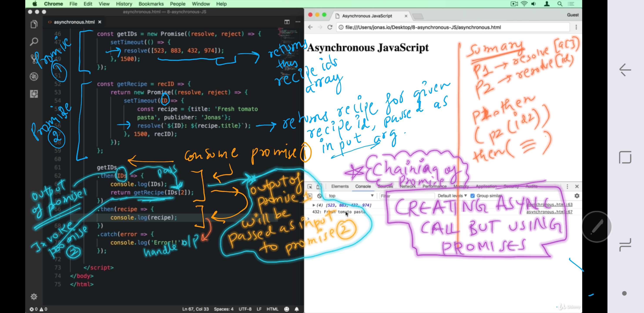Open the Search icon in VS Code sidebar
The height and width of the screenshot is (313, 644).
pos(34,42)
